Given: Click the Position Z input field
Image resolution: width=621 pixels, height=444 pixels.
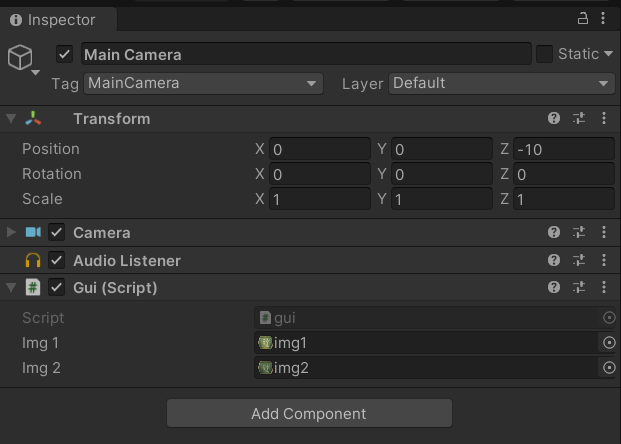Looking at the screenshot, I should click(x=563, y=149).
